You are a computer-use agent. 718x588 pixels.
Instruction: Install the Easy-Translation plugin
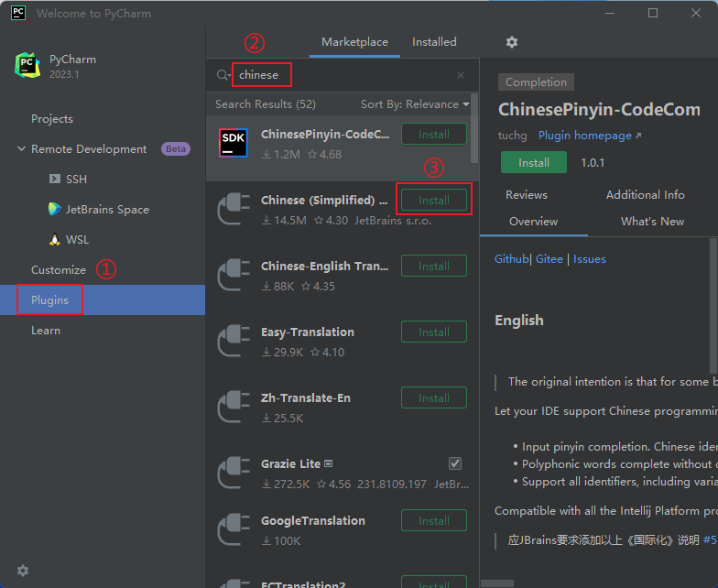tap(434, 332)
